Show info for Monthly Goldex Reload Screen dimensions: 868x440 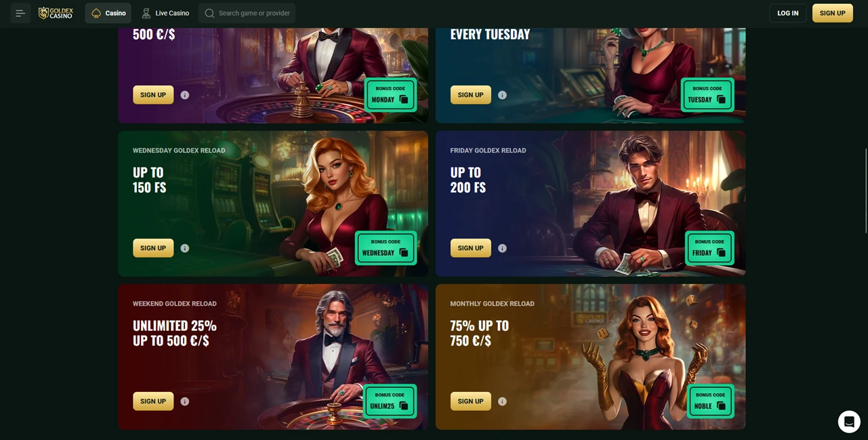click(502, 401)
